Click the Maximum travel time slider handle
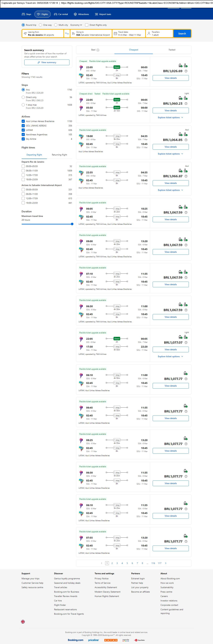Viewport: 213px width, 644px height. coord(72,224)
